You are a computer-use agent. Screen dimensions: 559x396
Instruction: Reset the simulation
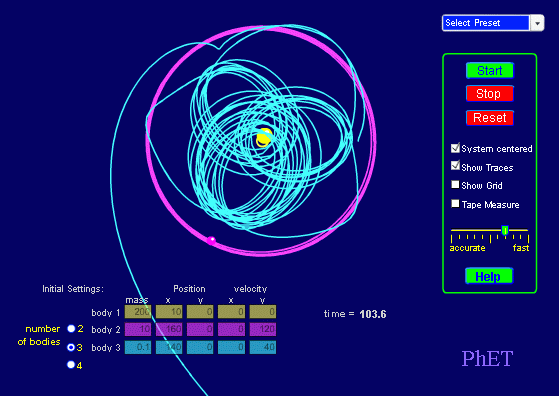[490, 118]
